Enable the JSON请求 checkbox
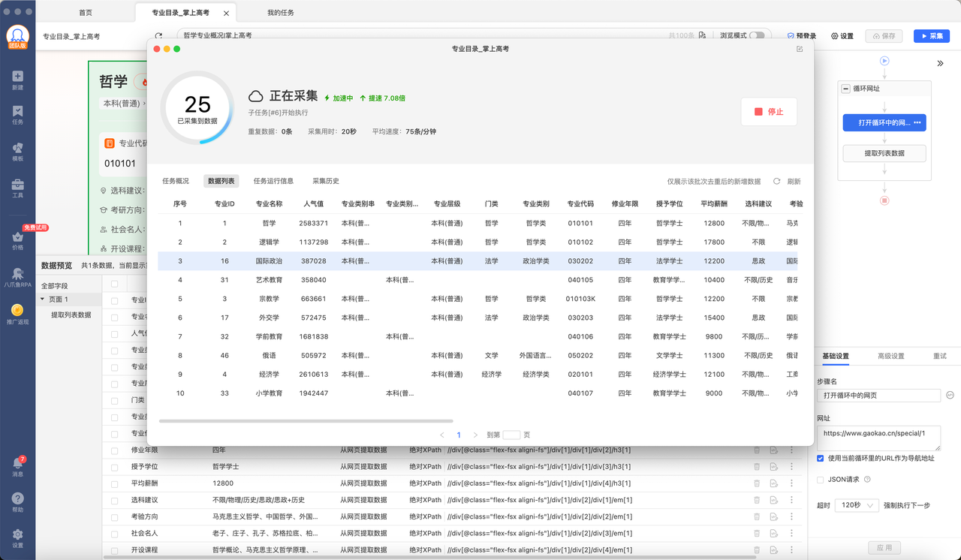The image size is (961, 560). [820, 479]
